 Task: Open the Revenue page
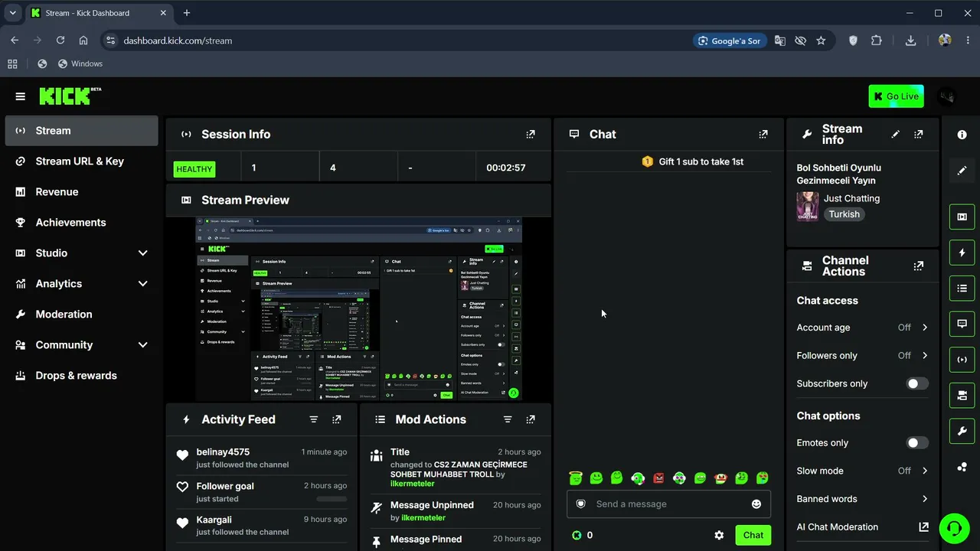(x=81, y=191)
